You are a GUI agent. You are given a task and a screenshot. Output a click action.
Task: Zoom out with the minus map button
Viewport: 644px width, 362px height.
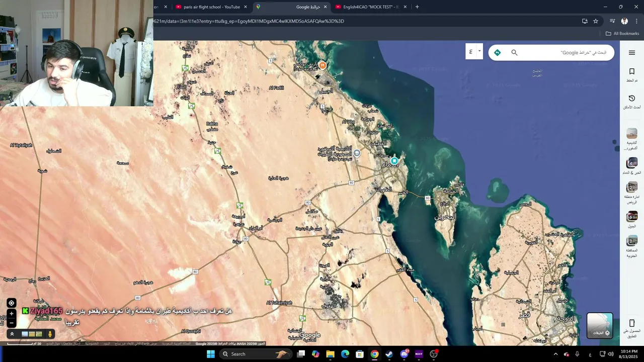[x=11, y=322]
